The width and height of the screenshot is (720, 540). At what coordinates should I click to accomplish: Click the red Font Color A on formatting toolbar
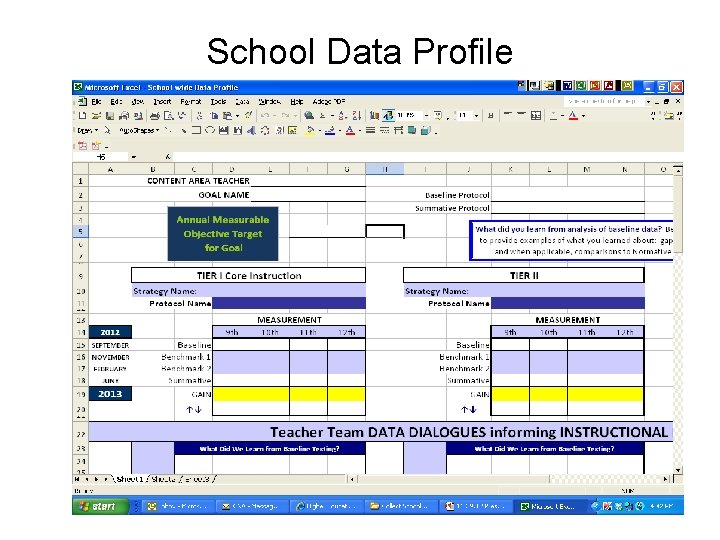tap(573, 116)
